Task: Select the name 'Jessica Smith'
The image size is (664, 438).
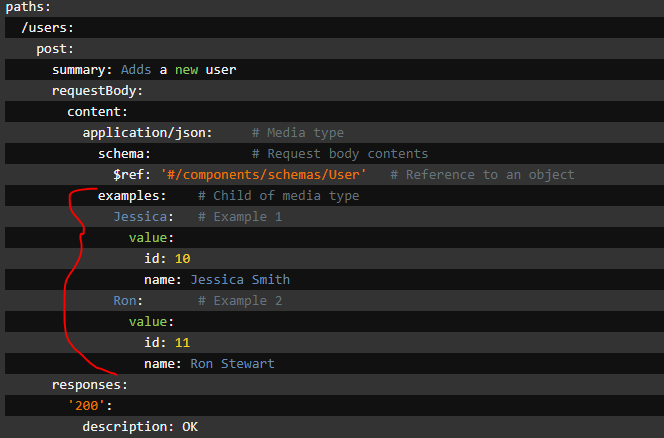Action: 240,280
